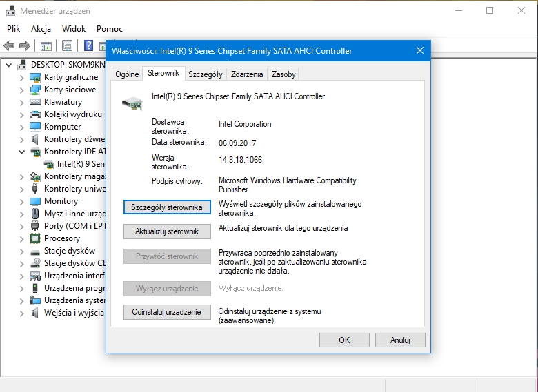
Task: Click the Porty (COM i LPT) icon
Action: (35, 226)
